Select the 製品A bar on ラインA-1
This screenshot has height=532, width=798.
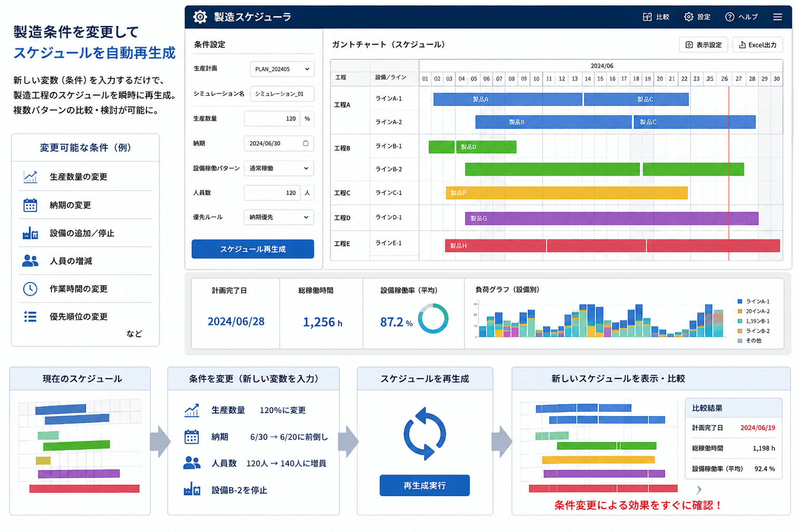(x=508, y=99)
